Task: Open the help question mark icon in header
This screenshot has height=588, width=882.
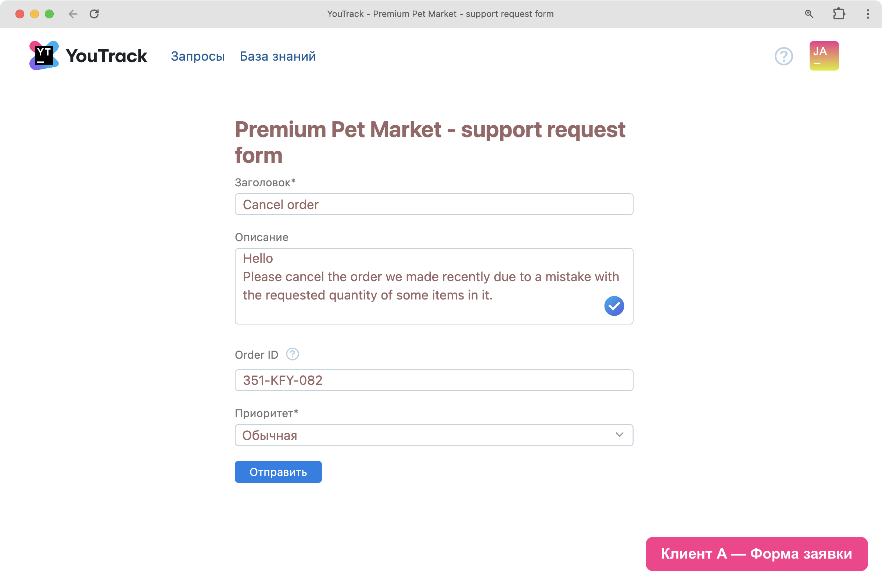Action: [784, 56]
